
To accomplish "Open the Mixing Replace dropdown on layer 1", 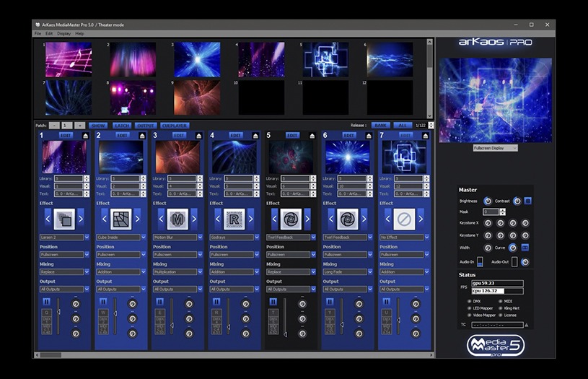I will [x=64, y=271].
